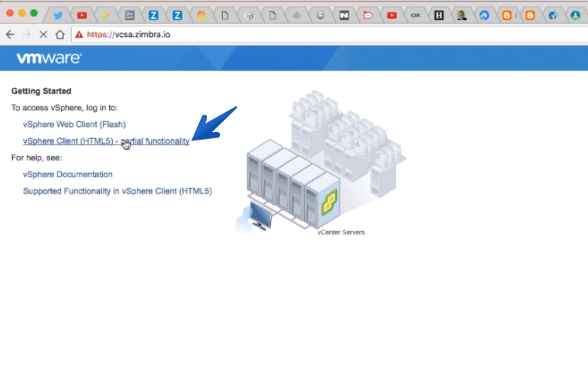
Task: Open vSphere Web Client (Flash) link
Action: click(x=74, y=124)
